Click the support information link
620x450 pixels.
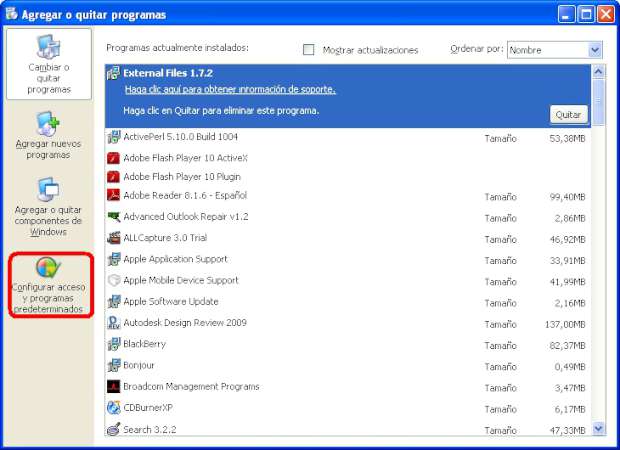pyautogui.click(x=229, y=90)
